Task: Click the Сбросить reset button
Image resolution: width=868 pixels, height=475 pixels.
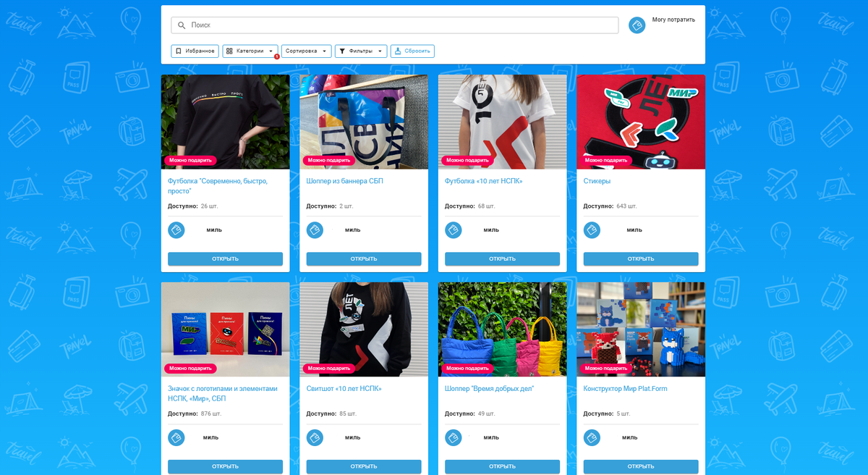Action: [412, 51]
